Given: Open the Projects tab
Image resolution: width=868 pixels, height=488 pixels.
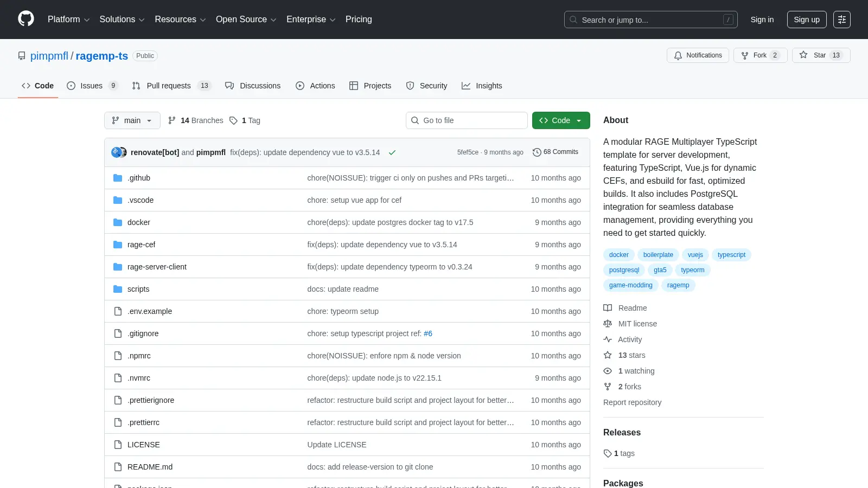Looking at the screenshot, I should coord(370,86).
